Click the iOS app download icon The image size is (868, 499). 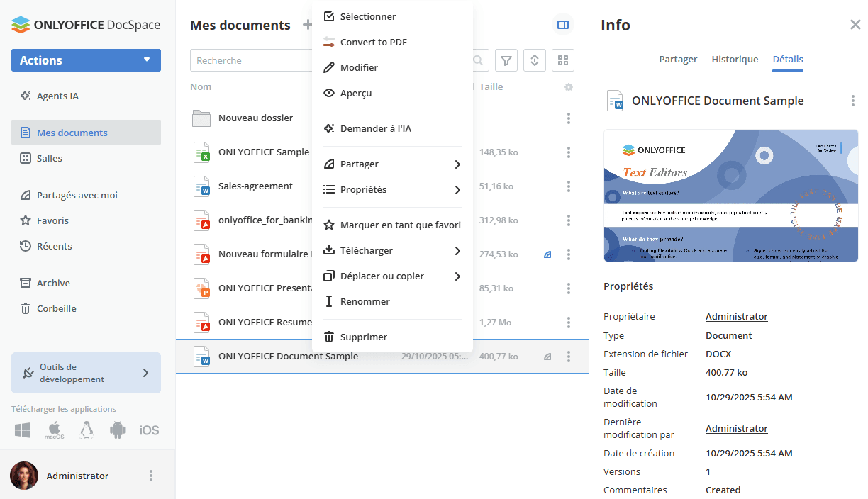(149, 430)
